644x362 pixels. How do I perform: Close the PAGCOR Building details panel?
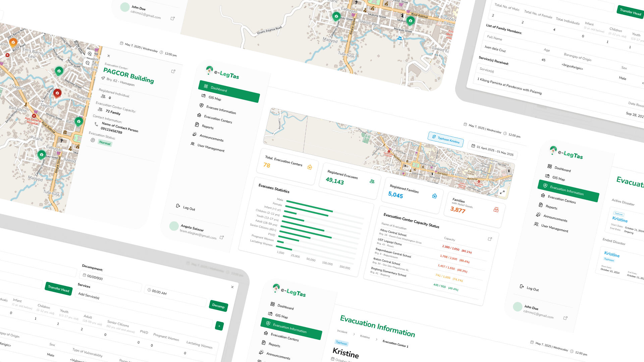coord(109,56)
